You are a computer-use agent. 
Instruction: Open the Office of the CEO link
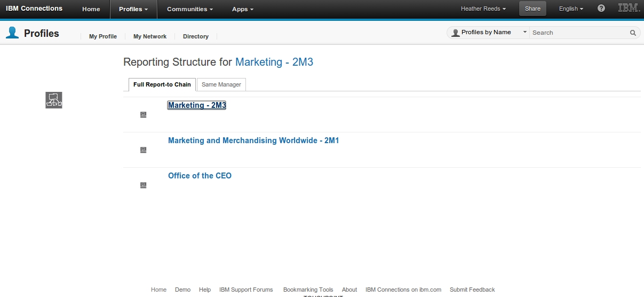[200, 176]
